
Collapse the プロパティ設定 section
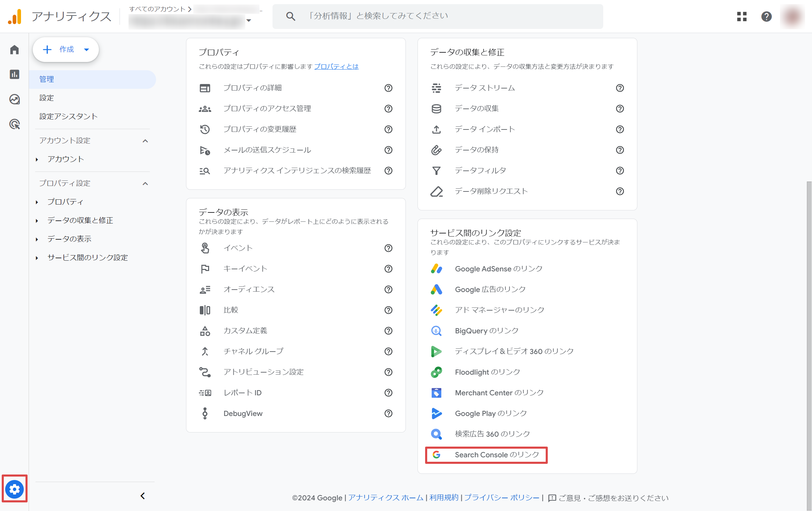point(145,184)
